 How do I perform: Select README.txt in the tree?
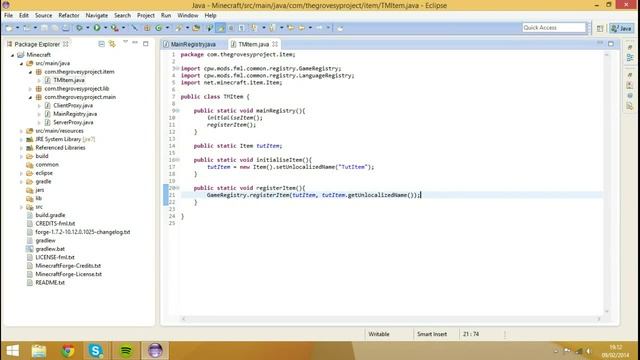point(50,282)
